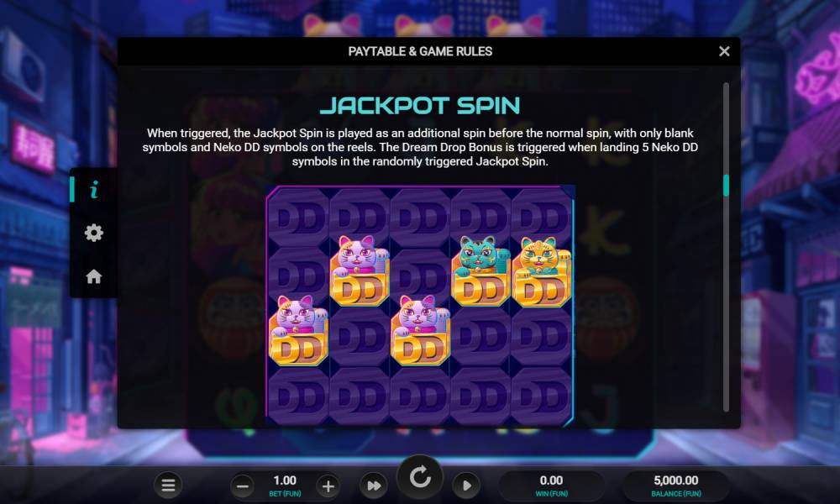Open the settings gear tab
The height and width of the screenshot is (504, 840).
pos(94,233)
